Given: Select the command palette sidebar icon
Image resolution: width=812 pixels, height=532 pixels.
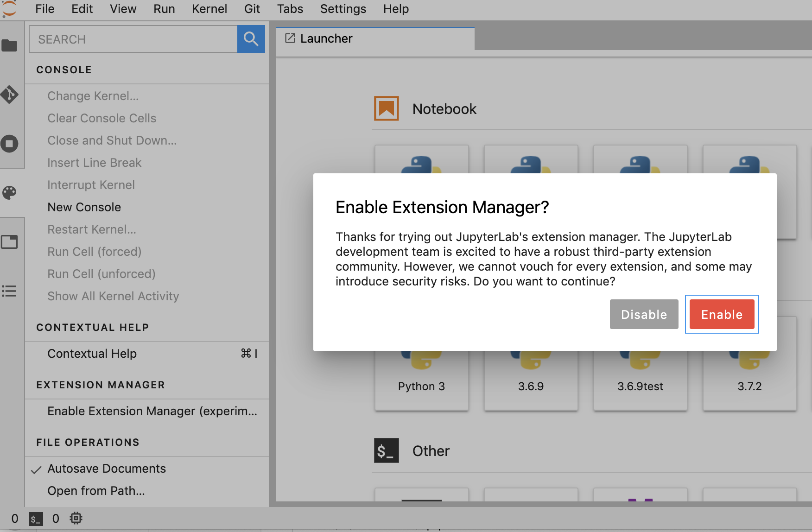Looking at the screenshot, I should tap(9, 193).
